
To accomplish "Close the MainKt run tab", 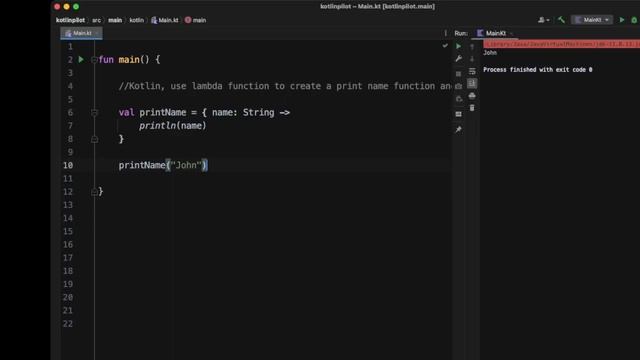I will point(511,33).
